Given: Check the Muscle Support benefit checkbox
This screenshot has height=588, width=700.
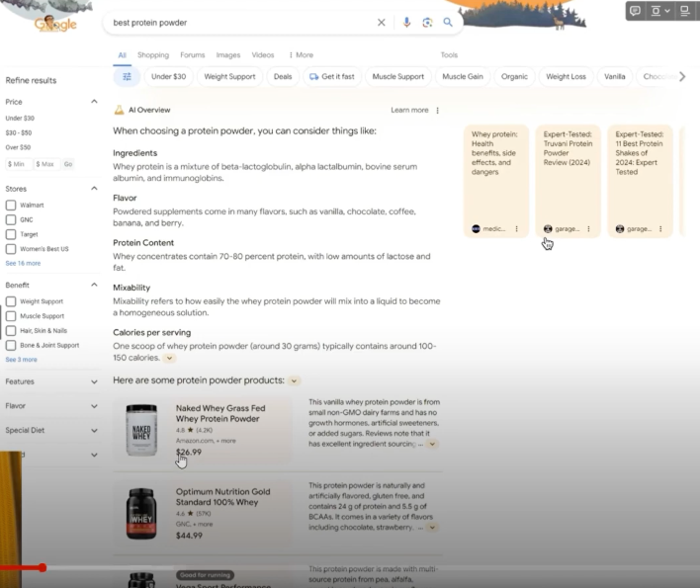Looking at the screenshot, I should pyautogui.click(x=11, y=316).
